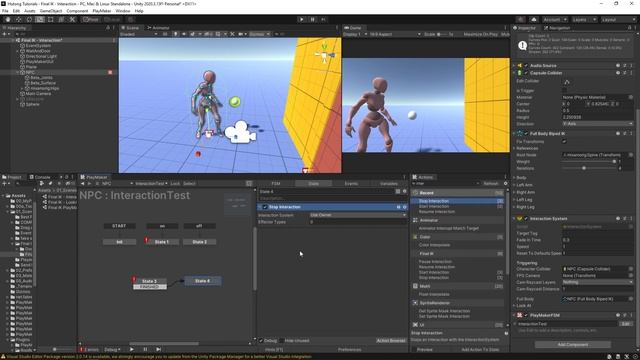640x360 pixels.
Task: Switch to the Events tab in PlayMaker
Action: pyautogui.click(x=351, y=184)
